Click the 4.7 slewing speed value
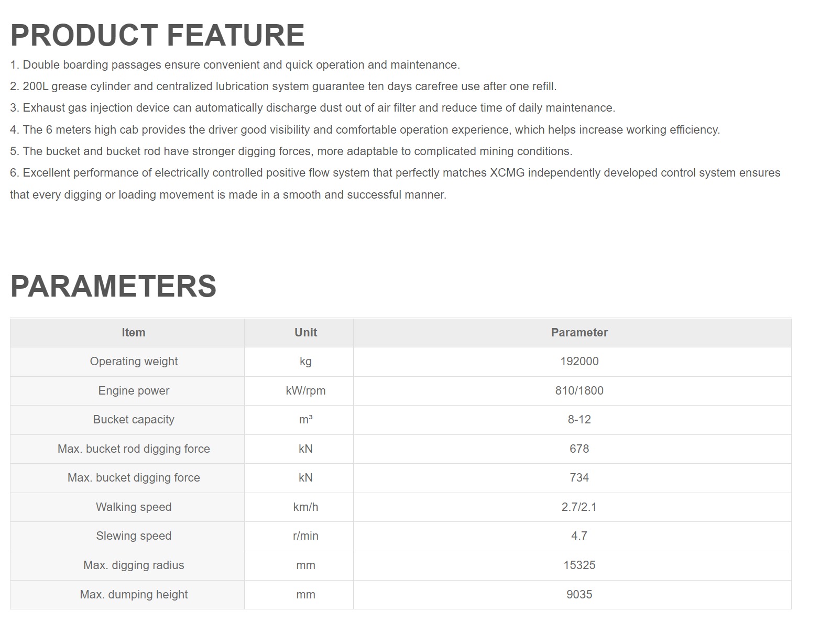This screenshot has width=831, height=644. pos(579,536)
